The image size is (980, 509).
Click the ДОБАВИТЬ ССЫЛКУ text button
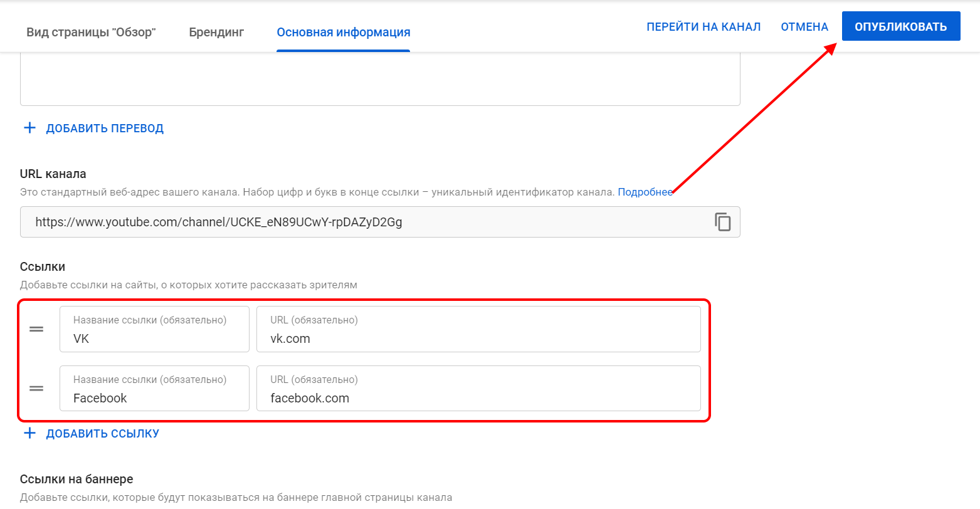[102, 434]
